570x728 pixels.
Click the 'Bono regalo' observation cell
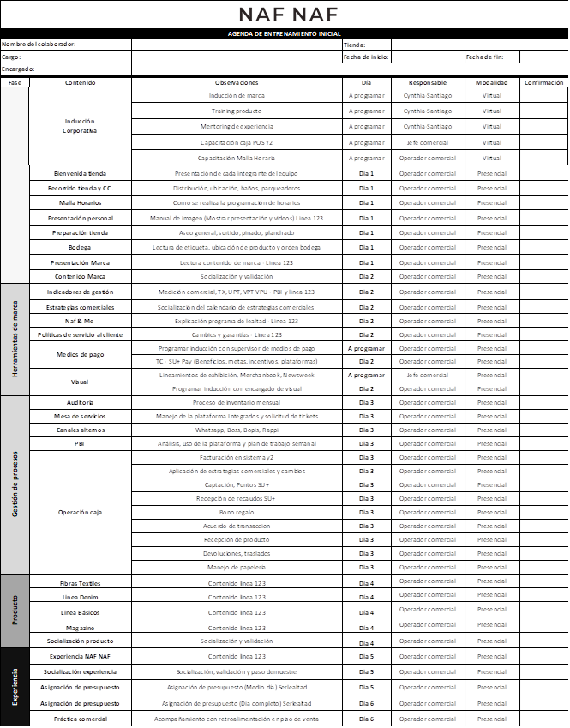(237, 513)
